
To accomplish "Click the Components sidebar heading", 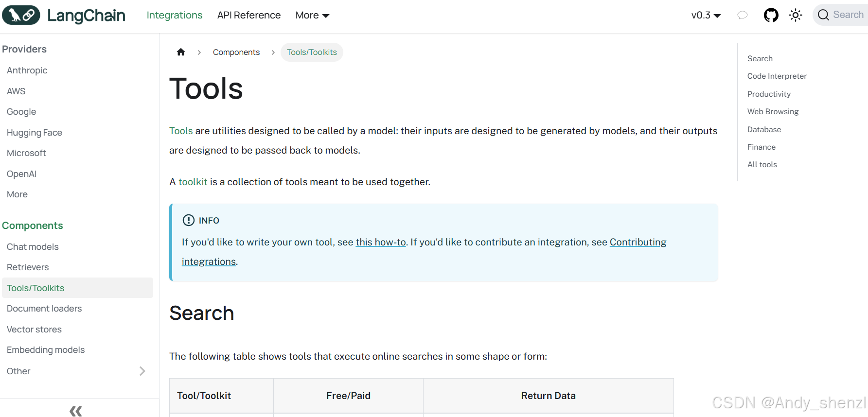I will pos(33,226).
